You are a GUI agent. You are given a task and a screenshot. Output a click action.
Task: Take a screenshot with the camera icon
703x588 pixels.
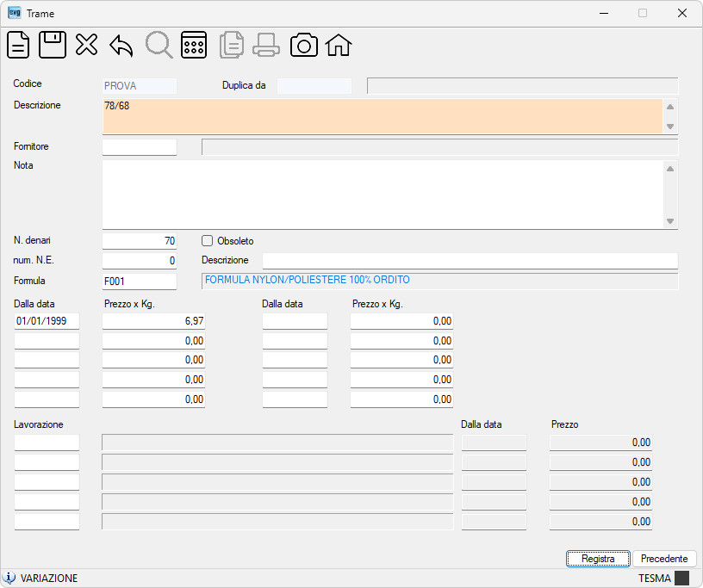point(304,46)
